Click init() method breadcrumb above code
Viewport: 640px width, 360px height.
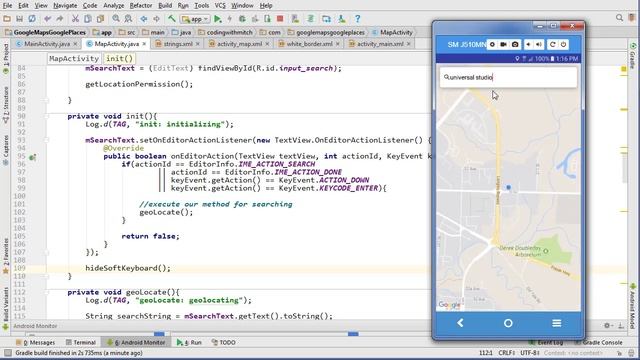[119, 59]
